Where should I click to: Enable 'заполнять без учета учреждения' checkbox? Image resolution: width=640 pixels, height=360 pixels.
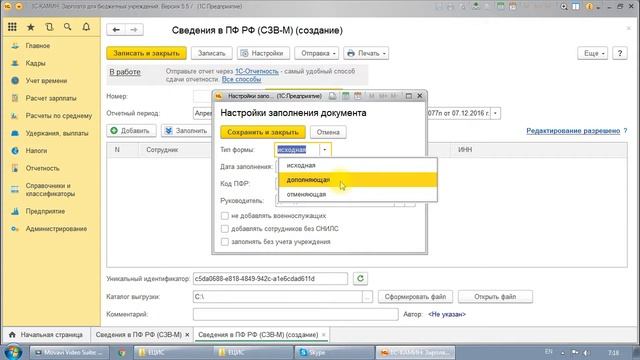(224, 242)
